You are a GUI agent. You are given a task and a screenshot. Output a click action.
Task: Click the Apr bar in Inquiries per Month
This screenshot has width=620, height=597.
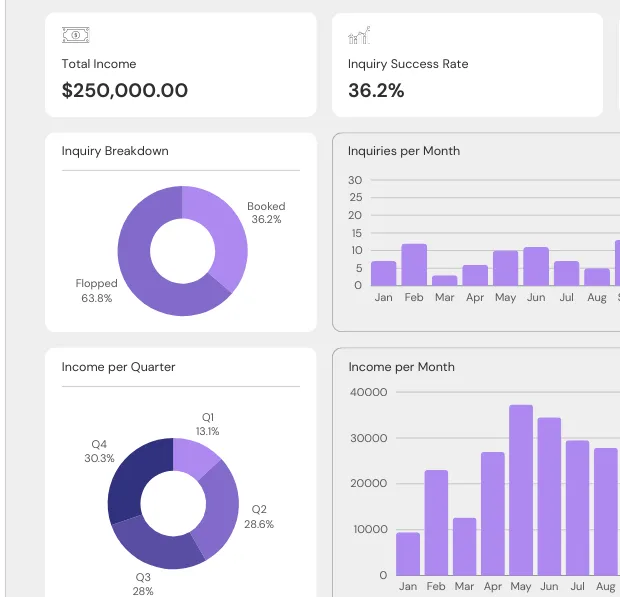[x=475, y=275]
